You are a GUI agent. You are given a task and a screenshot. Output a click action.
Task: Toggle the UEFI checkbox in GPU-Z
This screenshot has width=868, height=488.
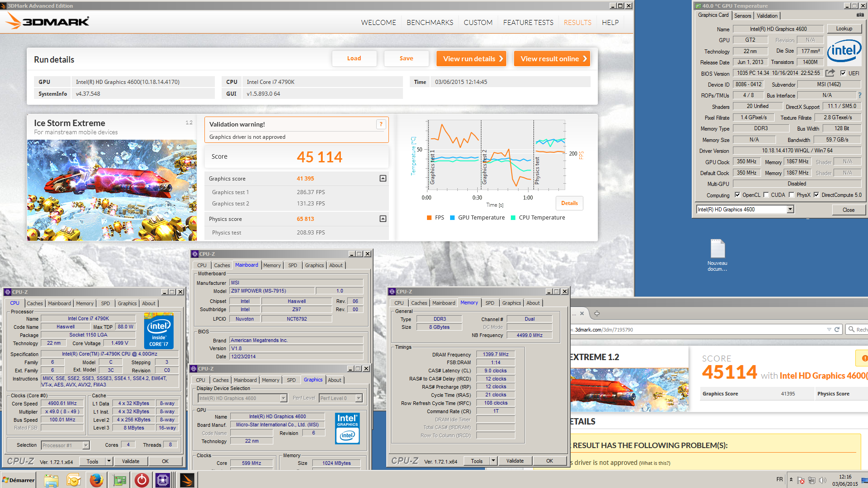(843, 73)
